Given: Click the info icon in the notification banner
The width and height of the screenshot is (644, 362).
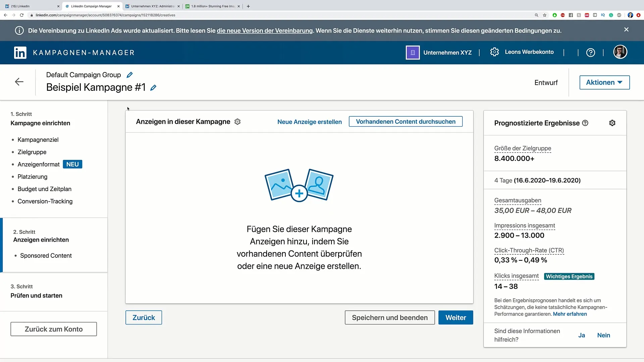Looking at the screenshot, I should pyautogui.click(x=19, y=31).
